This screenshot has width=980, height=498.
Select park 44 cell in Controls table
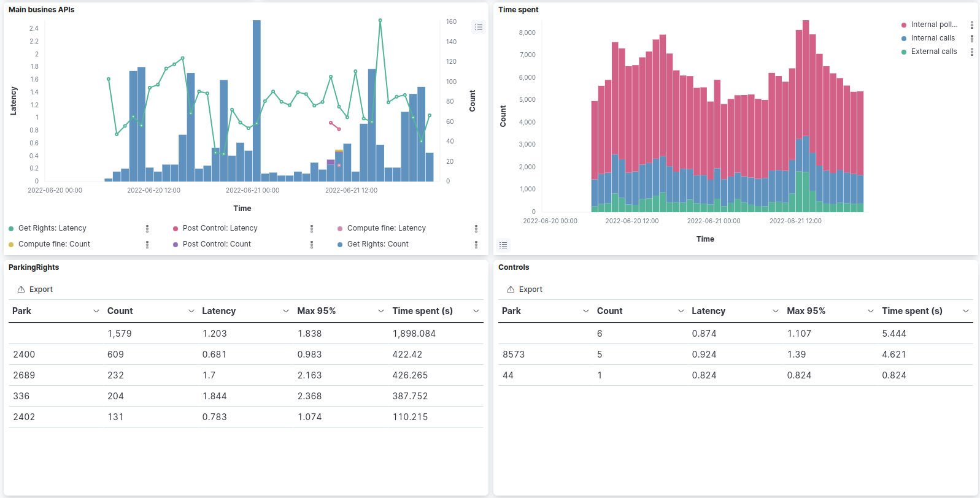coord(508,375)
